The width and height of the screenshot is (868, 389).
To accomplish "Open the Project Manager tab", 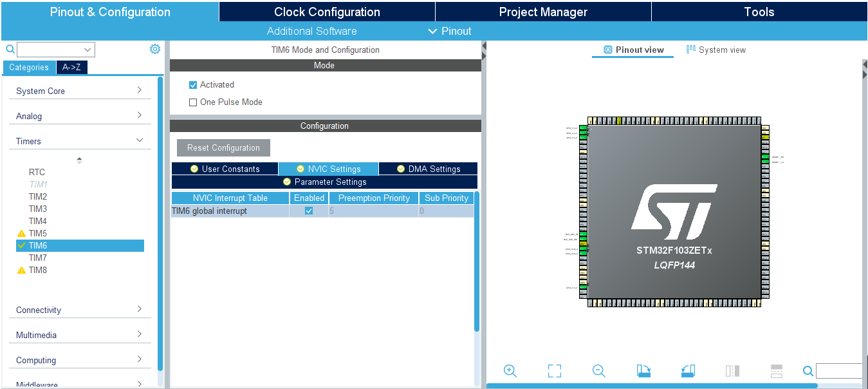I will pyautogui.click(x=543, y=12).
